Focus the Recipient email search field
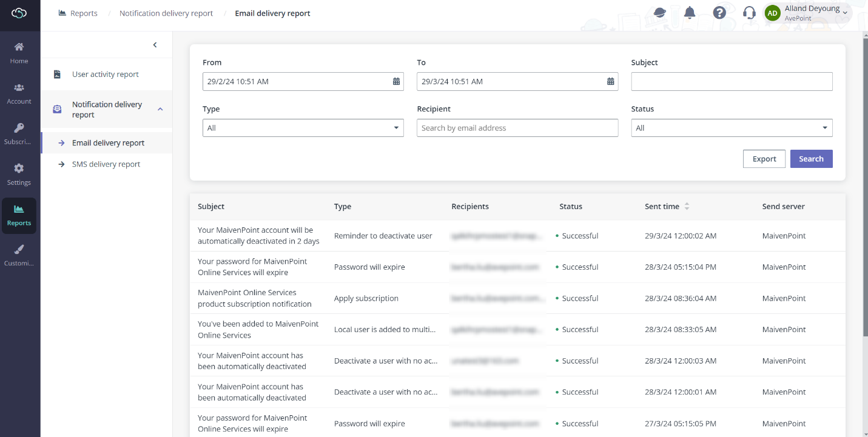 [x=517, y=128]
